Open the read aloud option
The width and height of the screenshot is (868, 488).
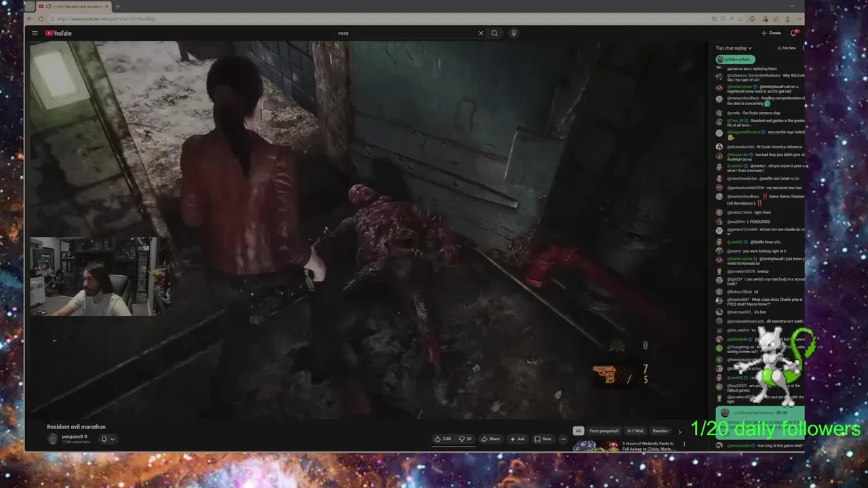point(732,19)
